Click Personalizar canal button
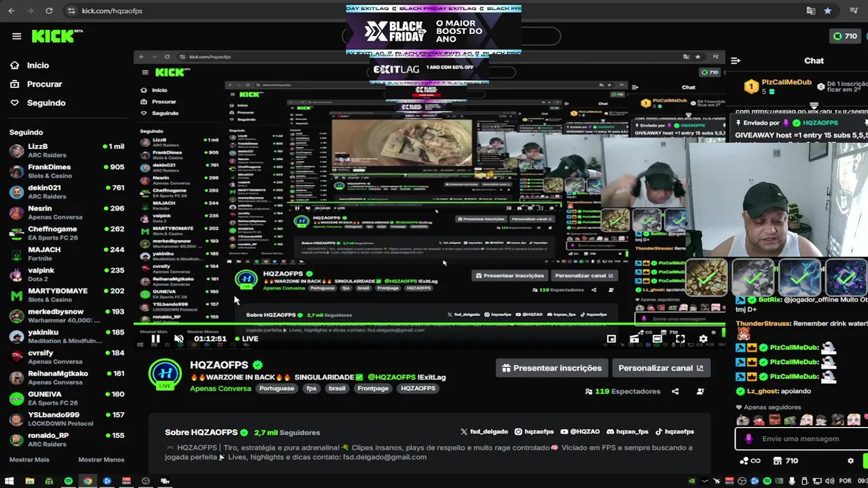Image resolution: width=868 pixels, height=488 pixels. click(661, 368)
